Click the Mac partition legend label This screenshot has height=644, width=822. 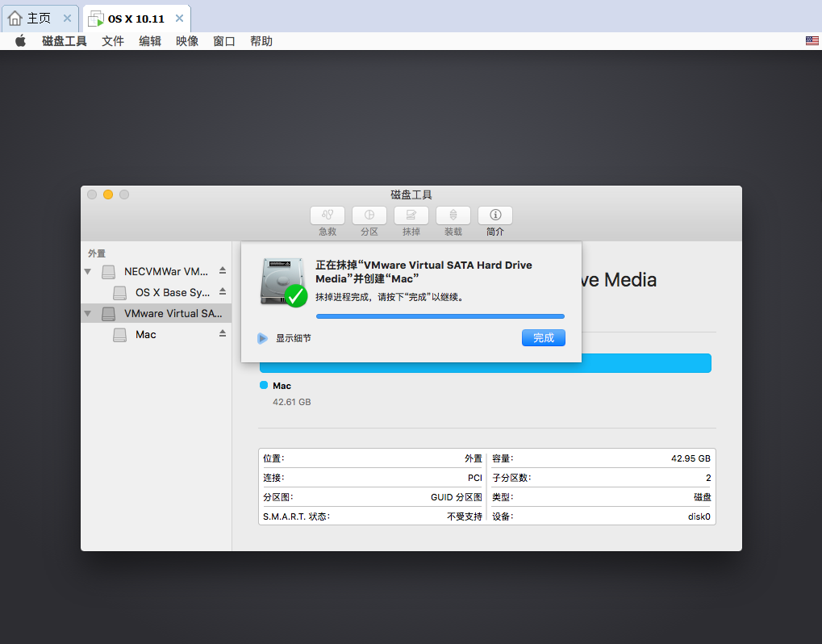pos(282,386)
